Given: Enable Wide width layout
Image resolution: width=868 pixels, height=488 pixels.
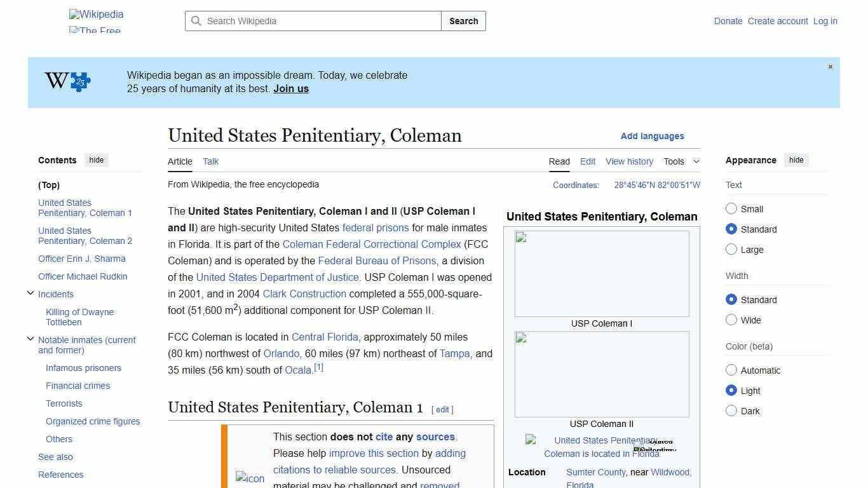Looking at the screenshot, I should point(731,320).
